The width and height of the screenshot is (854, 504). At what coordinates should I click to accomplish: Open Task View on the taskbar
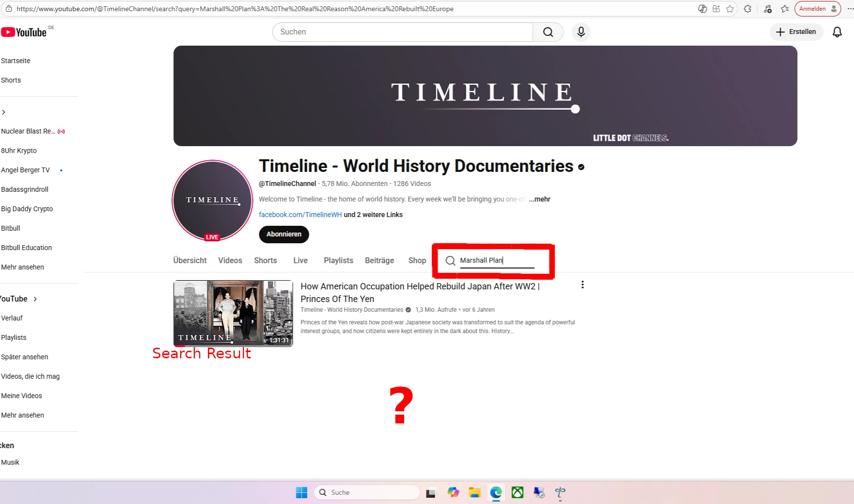(431, 493)
